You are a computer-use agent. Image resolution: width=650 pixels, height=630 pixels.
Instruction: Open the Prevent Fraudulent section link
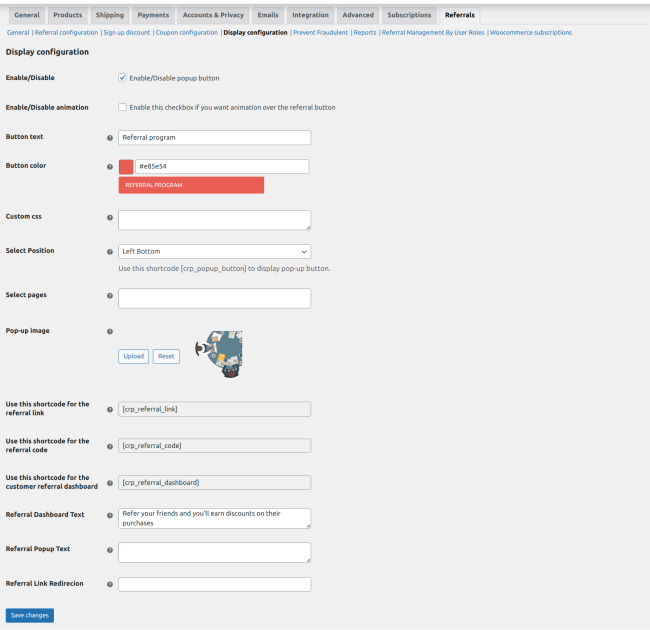pos(320,33)
